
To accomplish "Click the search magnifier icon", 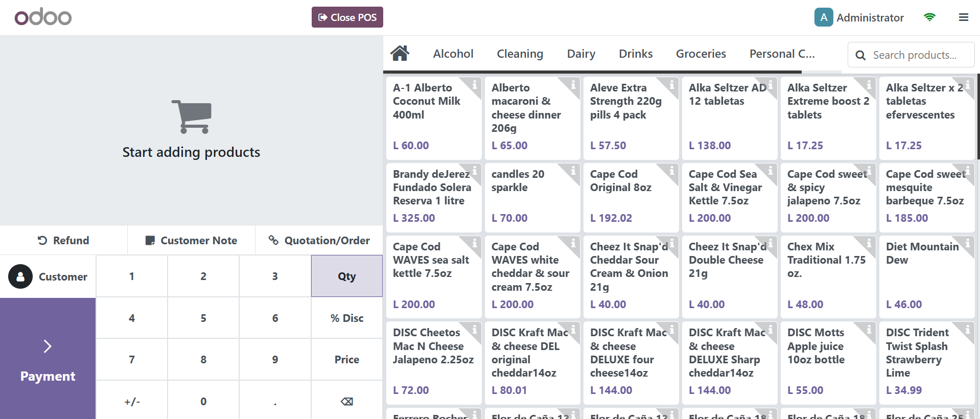I will (x=860, y=55).
